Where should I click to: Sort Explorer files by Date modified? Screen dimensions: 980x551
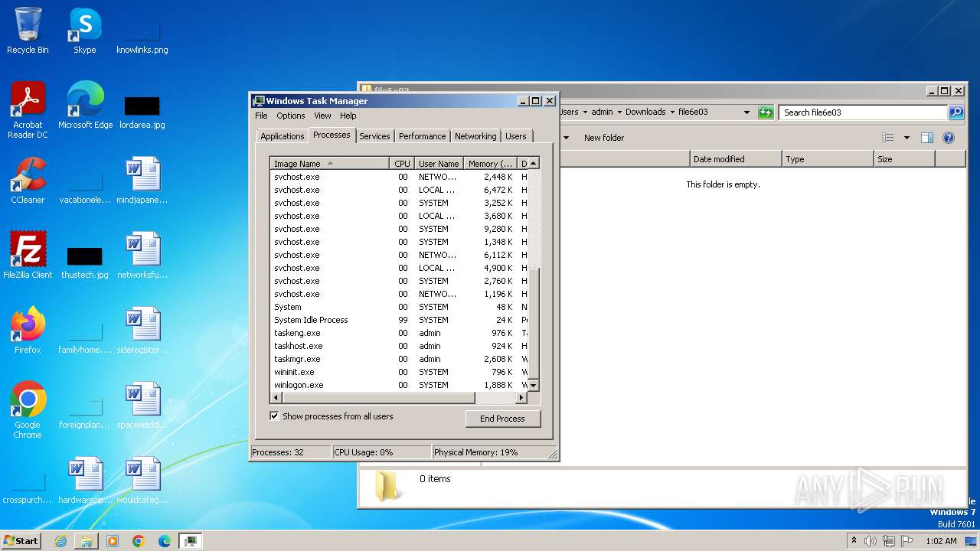pos(735,159)
